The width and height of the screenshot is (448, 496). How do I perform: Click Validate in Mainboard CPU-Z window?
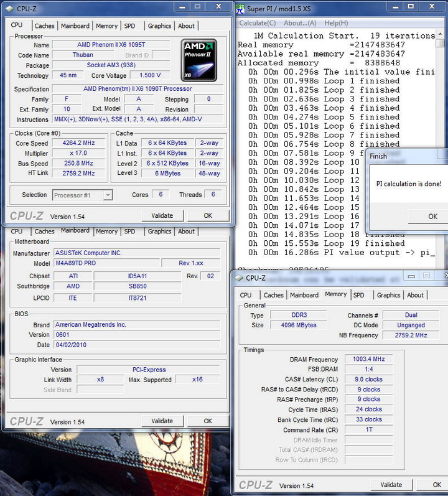162,421
